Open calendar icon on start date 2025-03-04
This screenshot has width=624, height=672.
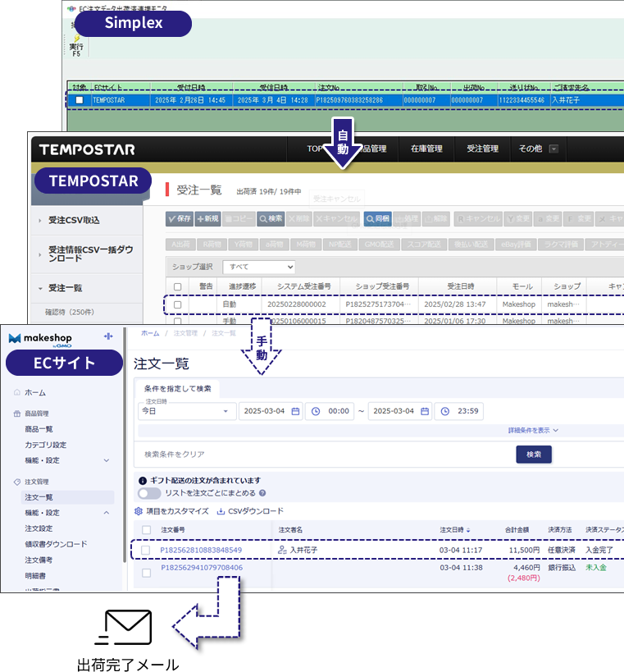tap(295, 411)
